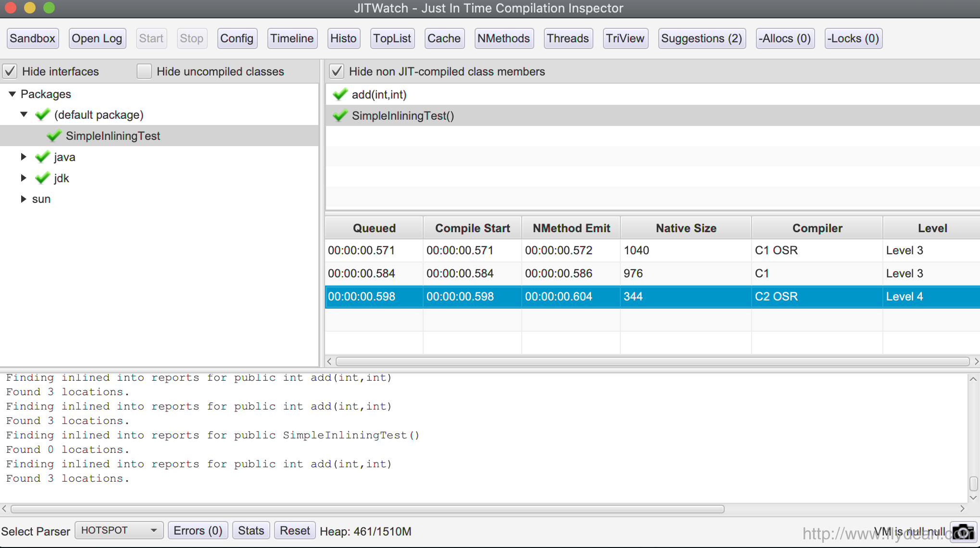Expand the sun package node
The image size is (980, 548).
point(23,199)
